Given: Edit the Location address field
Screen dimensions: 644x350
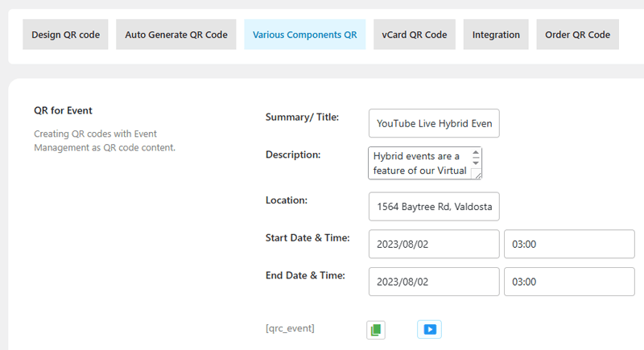Looking at the screenshot, I should point(434,206).
